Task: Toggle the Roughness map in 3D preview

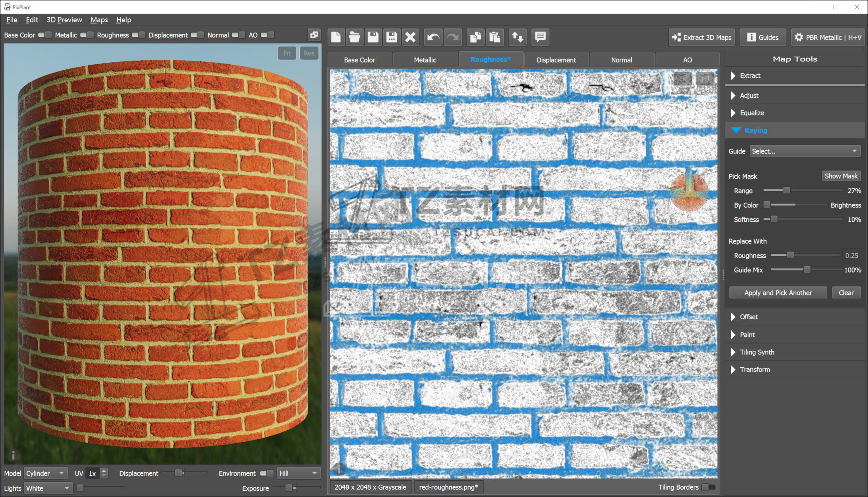Action: (138, 35)
